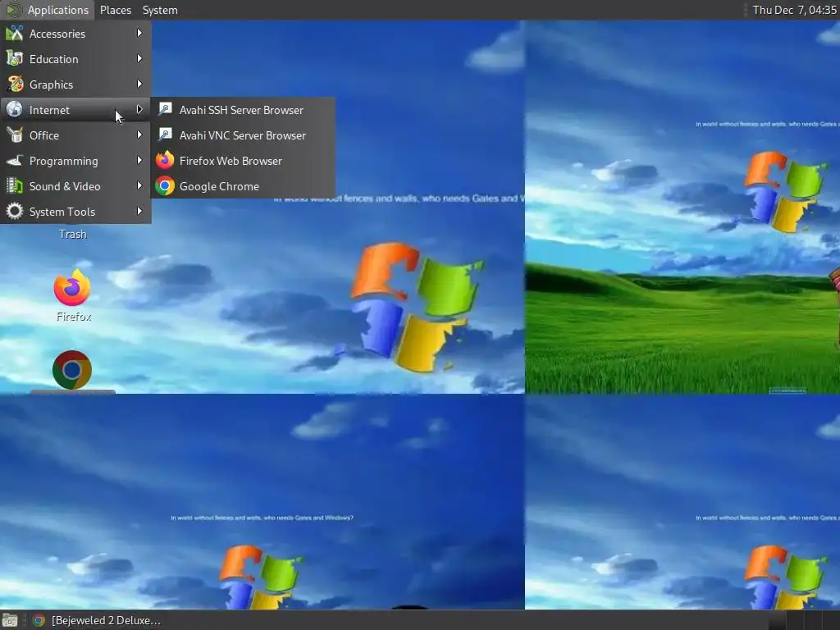Select the Office menu entry
Viewport: 840px width, 630px height.
(x=75, y=135)
